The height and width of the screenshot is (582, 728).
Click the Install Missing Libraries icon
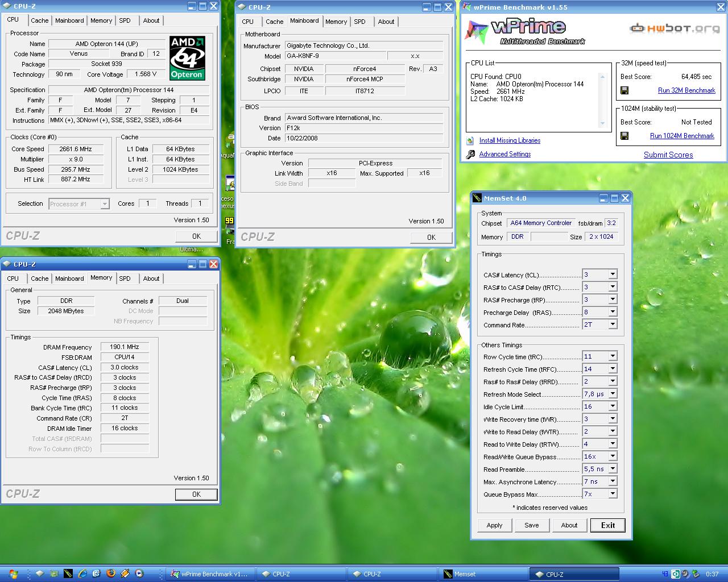coord(470,140)
